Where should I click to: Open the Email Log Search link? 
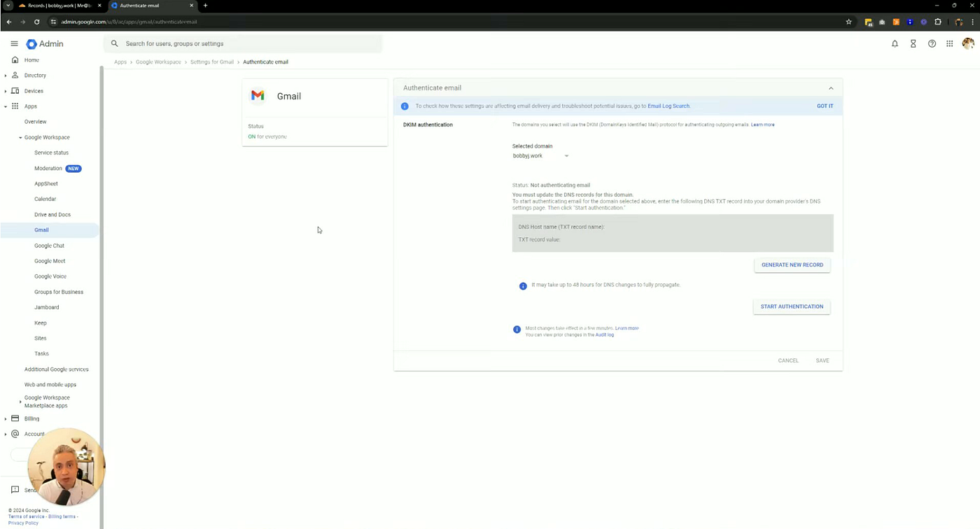click(x=668, y=106)
